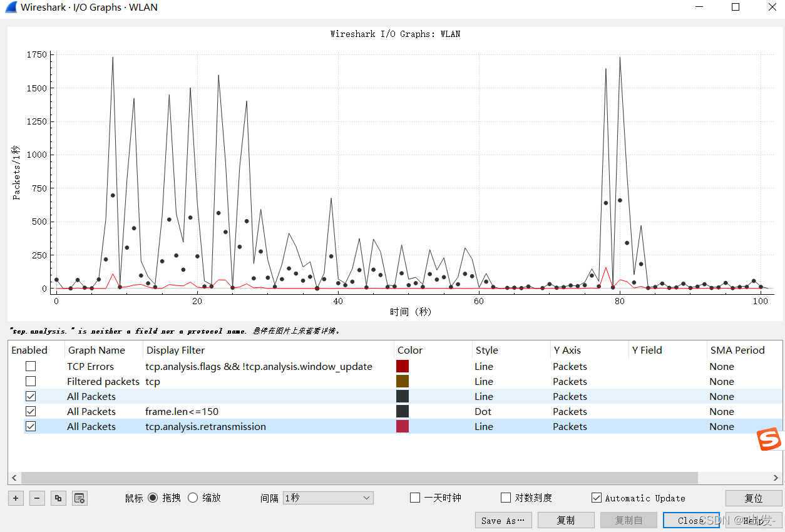This screenshot has width=785, height=532.
Task: Click the Wireshark fin icon in the title bar
Action: coord(11,8)
